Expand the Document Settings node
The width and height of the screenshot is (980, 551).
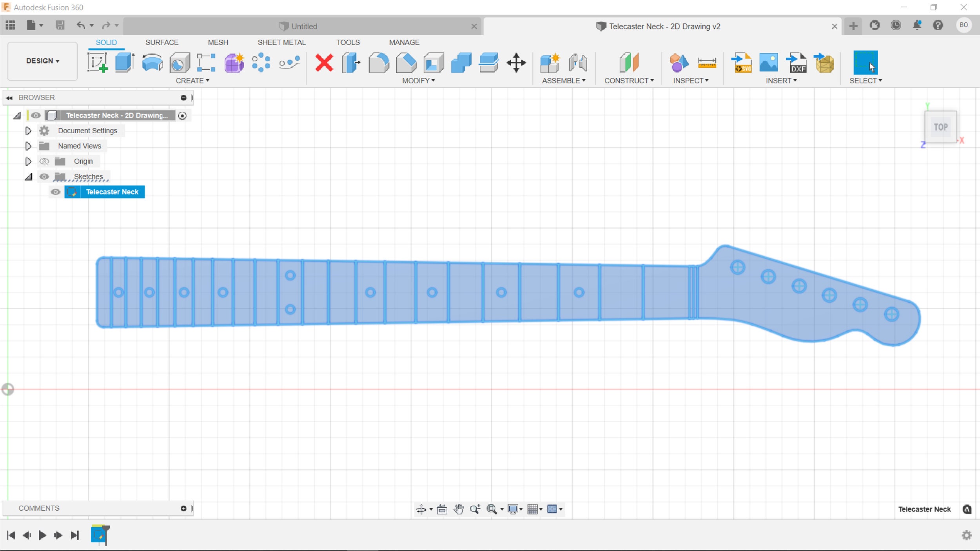[28, 130]
